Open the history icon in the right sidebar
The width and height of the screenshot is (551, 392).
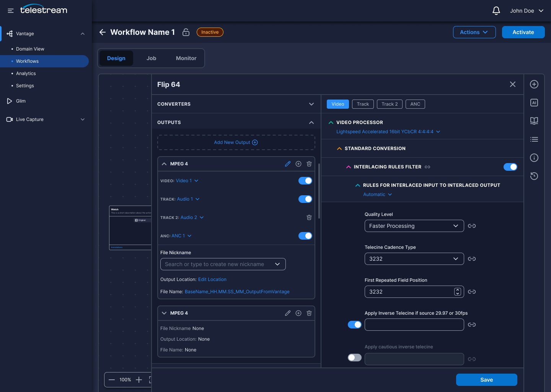pyautogui.click(x=534, y=176)
